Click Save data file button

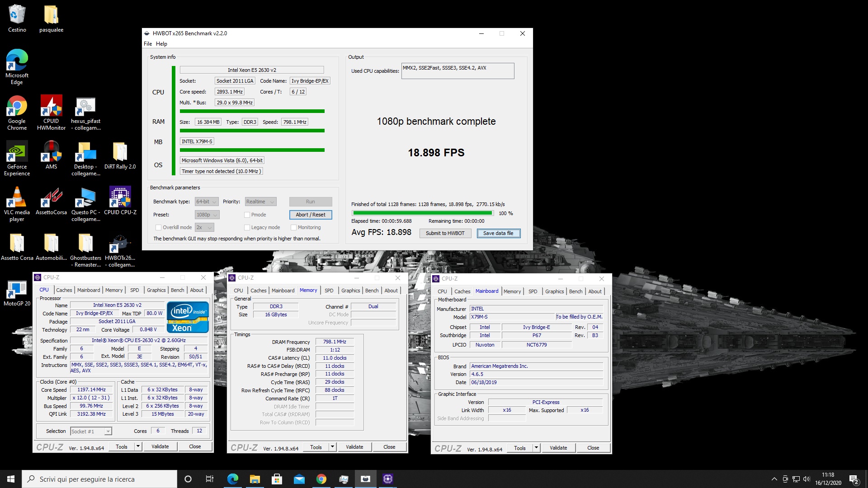pos(498,233)
